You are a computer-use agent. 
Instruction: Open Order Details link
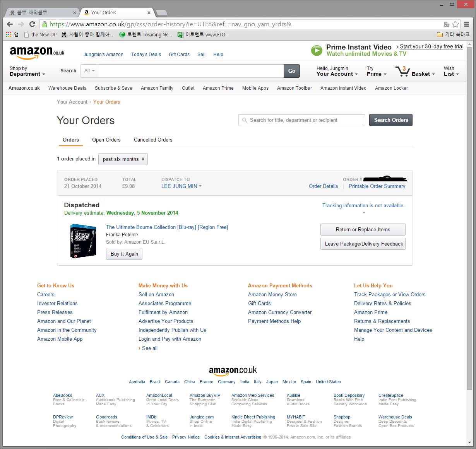coord(324,186)
